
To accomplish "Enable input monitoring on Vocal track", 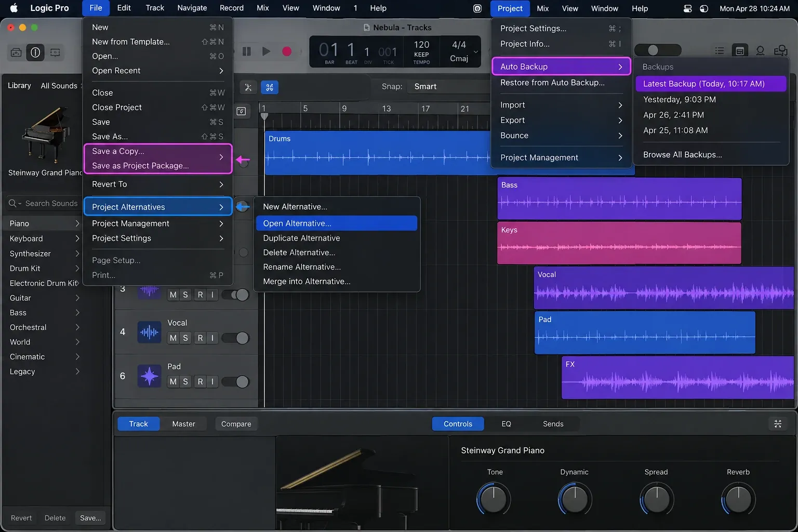I will [212, 338].
